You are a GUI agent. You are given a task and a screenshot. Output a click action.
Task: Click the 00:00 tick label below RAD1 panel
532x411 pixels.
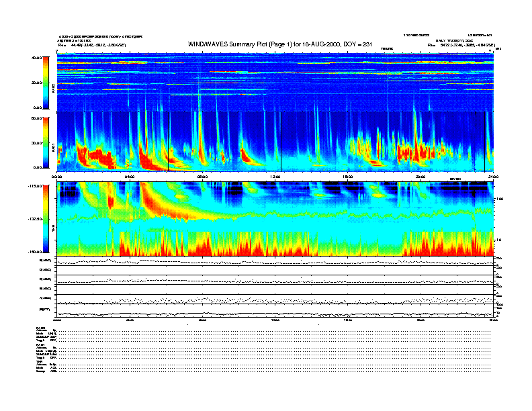click(56, 177)
